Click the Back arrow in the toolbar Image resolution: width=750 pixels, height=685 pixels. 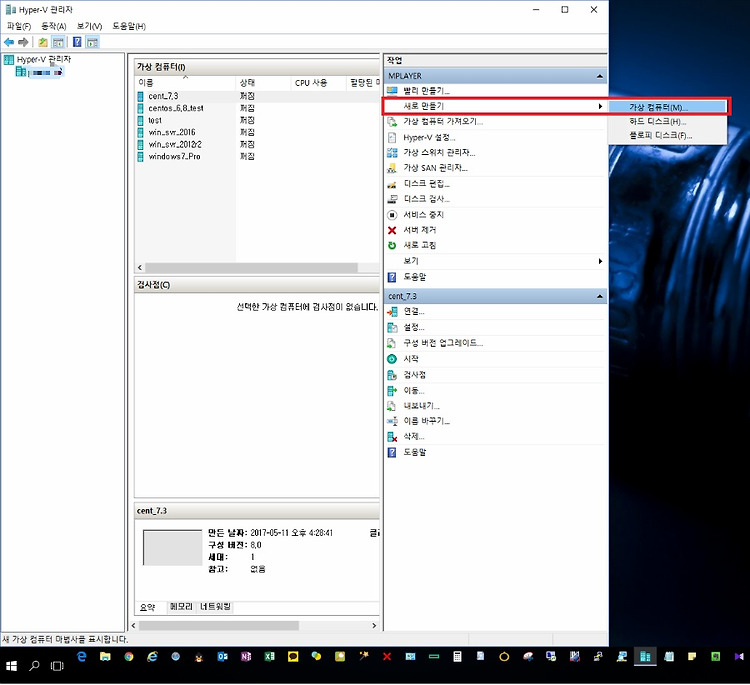coord(9,42)
